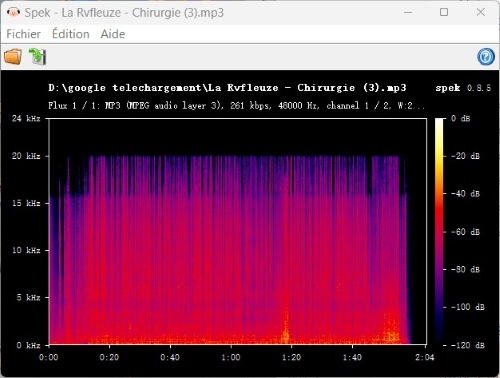Close the Spek window

481,12
